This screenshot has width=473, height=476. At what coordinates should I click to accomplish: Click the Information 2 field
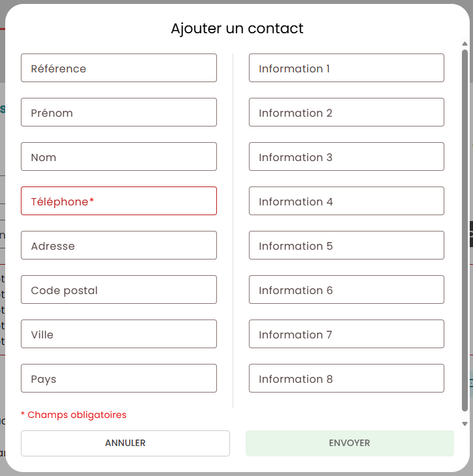click(x=346, y=112)
